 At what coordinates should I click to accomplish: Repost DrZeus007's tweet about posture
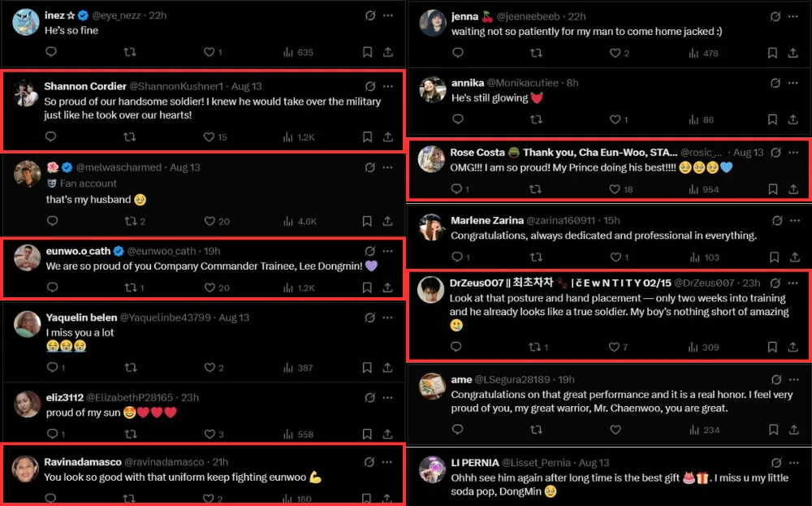tap(537, 347)
